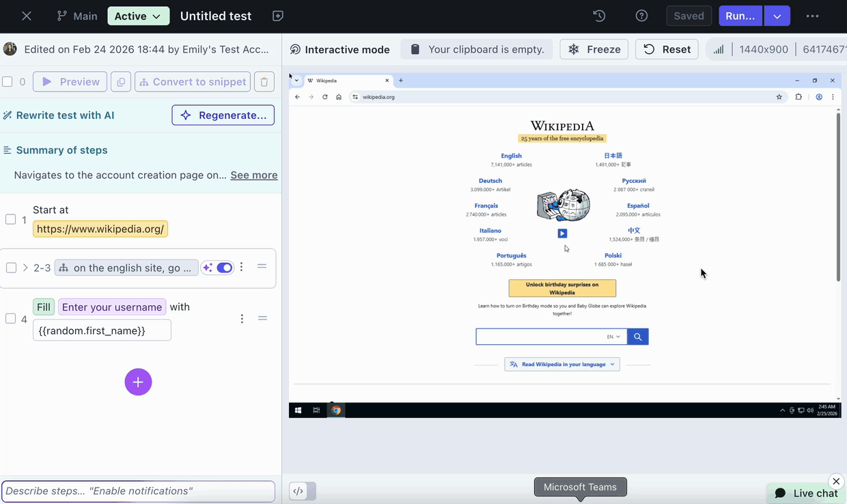Open the Run options dropdown arrow
The height and width of the screenshot is (504, 847).
coord(777,16)
